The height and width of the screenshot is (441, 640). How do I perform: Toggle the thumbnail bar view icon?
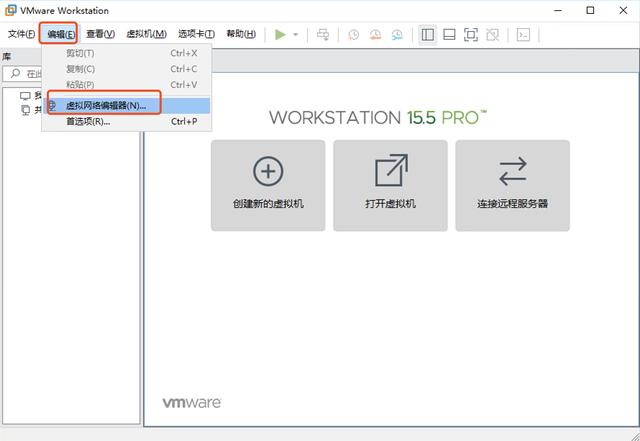(449, 35)
